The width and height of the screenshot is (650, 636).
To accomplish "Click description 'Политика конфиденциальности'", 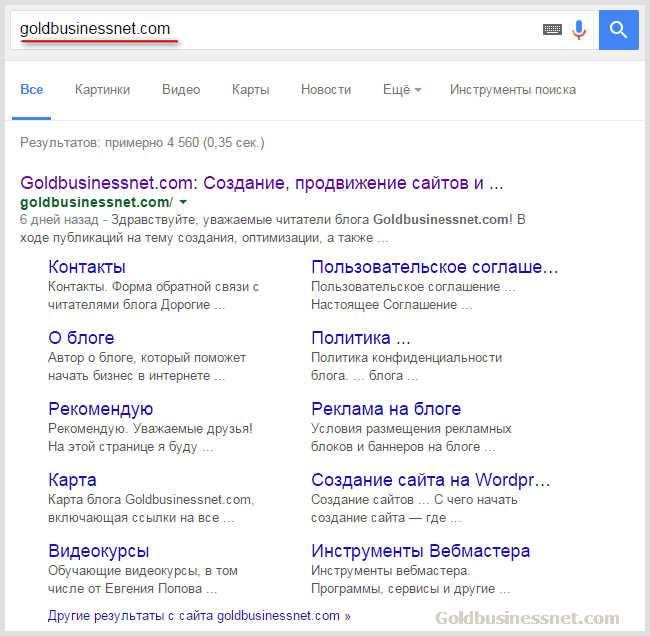I will click(406, 357).
